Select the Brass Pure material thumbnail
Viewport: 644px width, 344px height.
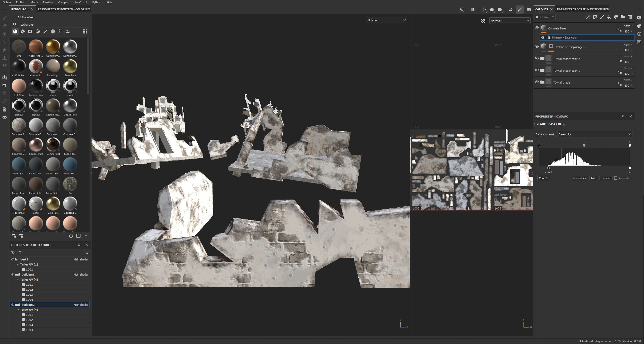tap(70, 67)
